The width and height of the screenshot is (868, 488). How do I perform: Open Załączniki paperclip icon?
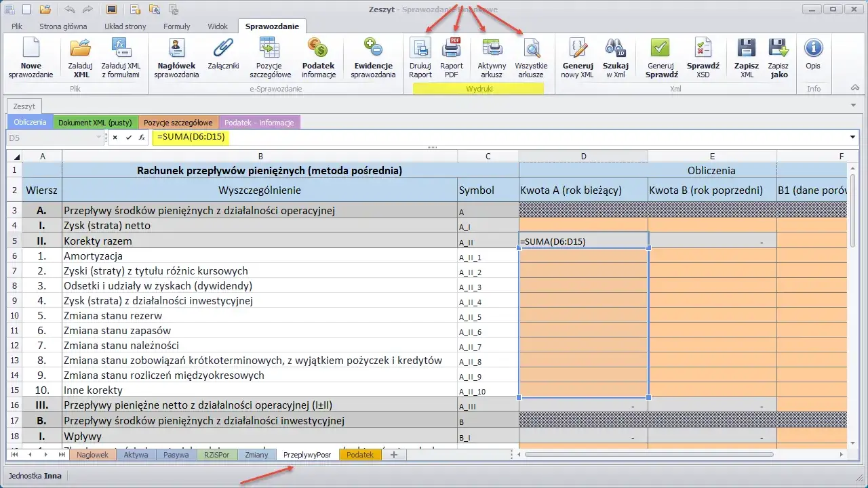(x=224, y=49)
